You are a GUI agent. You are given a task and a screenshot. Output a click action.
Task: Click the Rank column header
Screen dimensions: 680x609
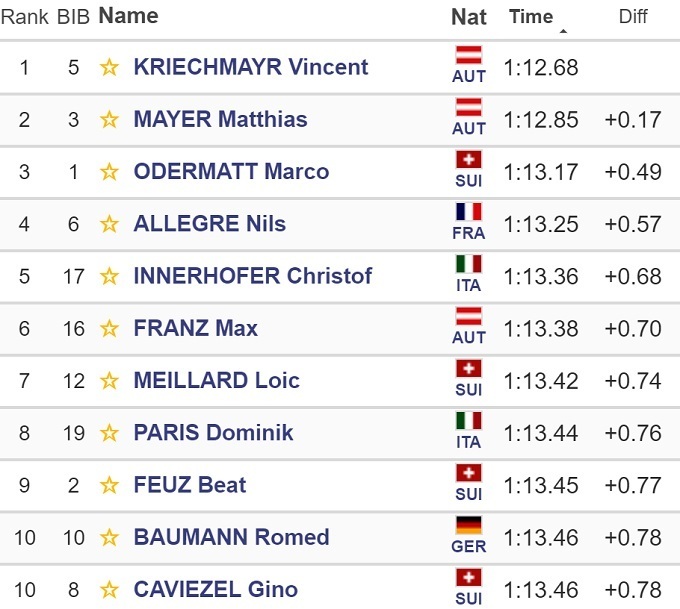pos(24,17)
